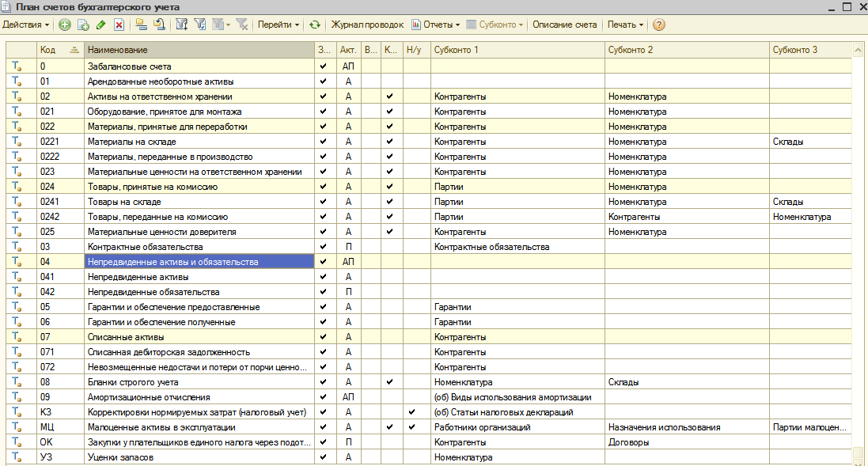This screenshot has height=466, width=868.
Task: Expand the Субконто dropdown
Action: coord(521,25)
